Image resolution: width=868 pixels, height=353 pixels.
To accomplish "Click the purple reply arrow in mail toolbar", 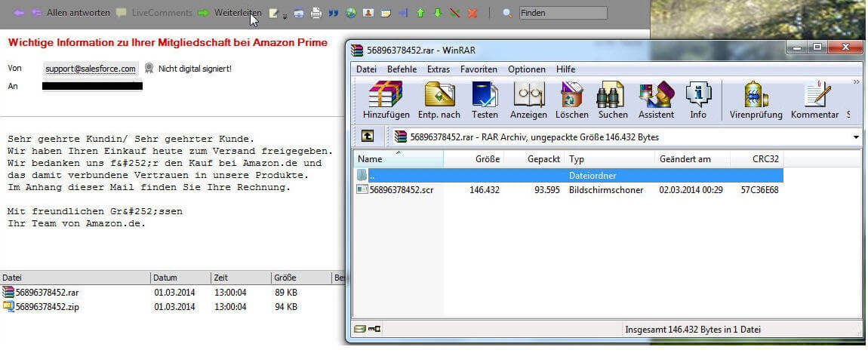I will (x=19, y=12).
